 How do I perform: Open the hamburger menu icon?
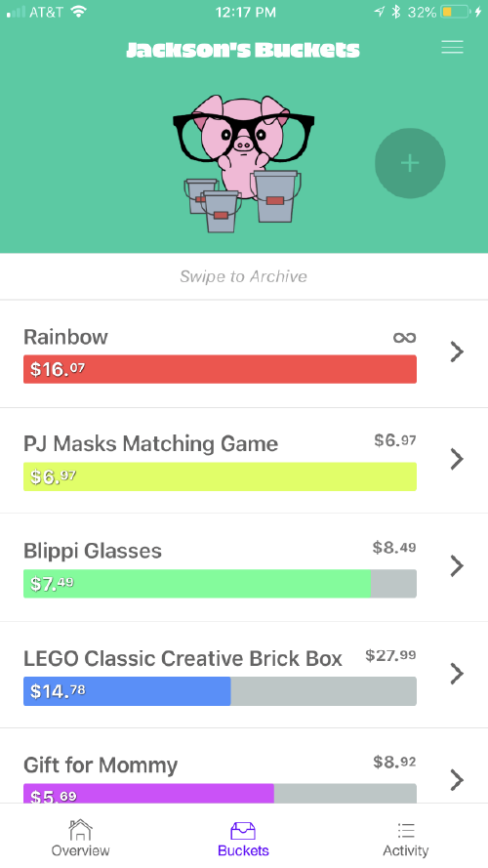coord(452,48)
